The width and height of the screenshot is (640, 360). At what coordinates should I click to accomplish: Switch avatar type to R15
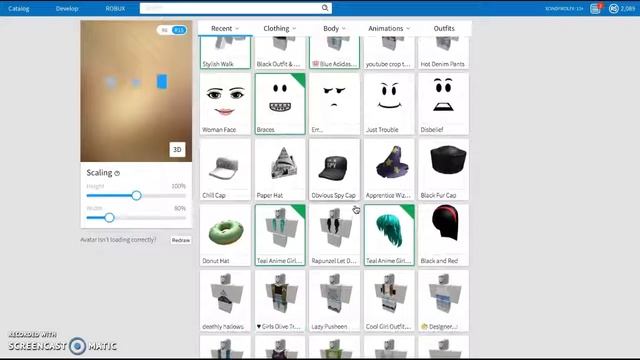179,30
